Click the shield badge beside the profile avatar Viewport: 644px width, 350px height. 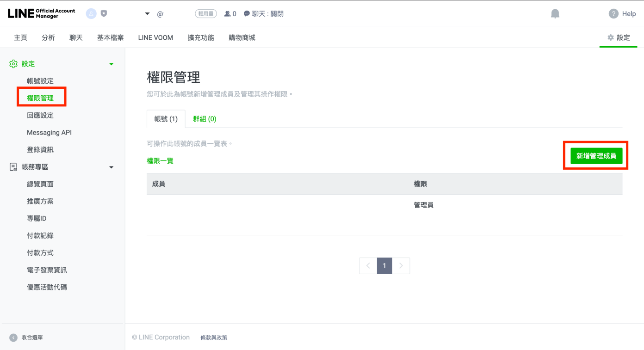(x=104, y=13)
